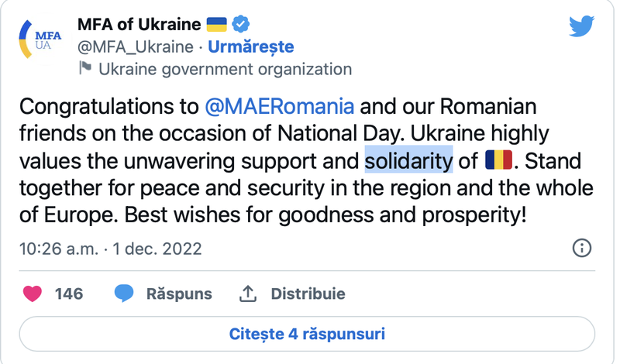This screenshot has width=620, height=364.
Task: Open the @MFA_Ukraine handle
Action: pyautogui.click(x=135, y=46)
